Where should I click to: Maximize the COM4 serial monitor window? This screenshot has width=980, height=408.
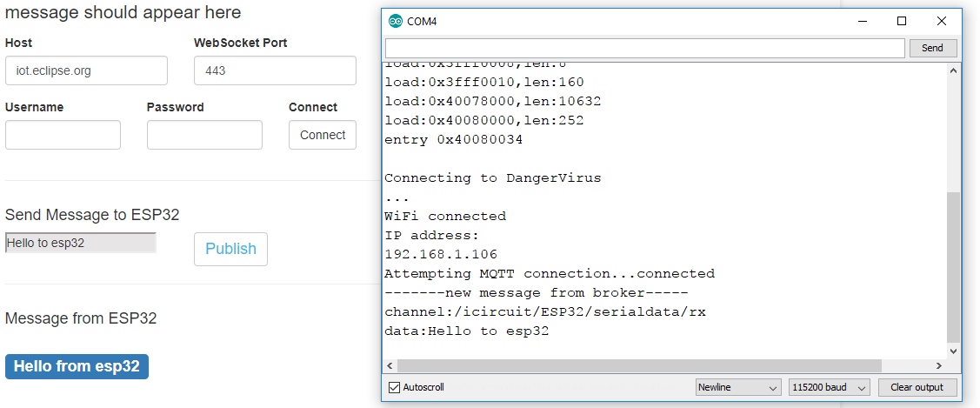click(901, 21)
